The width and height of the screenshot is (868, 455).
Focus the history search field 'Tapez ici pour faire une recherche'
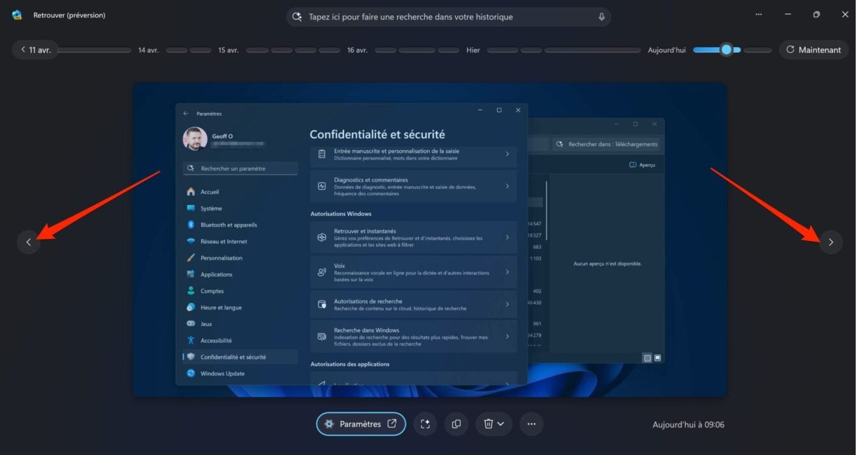[449, 17]
